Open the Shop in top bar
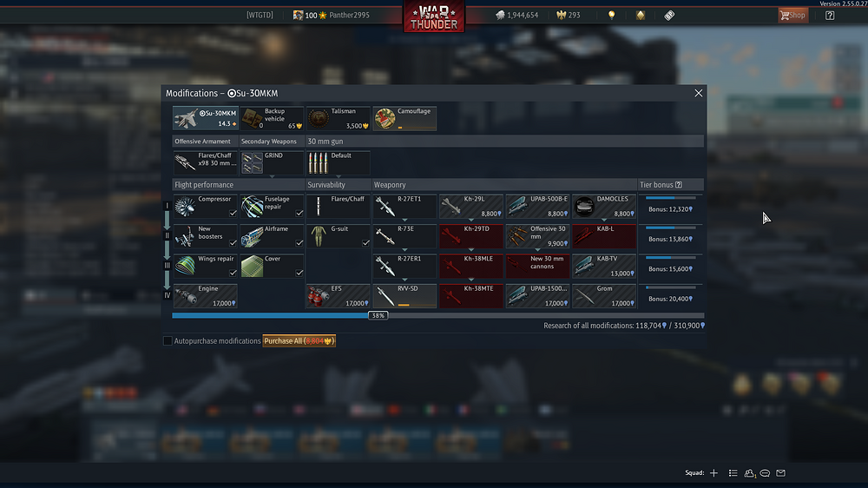The width and height of the screenshot is (868, 488). pos(793,15)
